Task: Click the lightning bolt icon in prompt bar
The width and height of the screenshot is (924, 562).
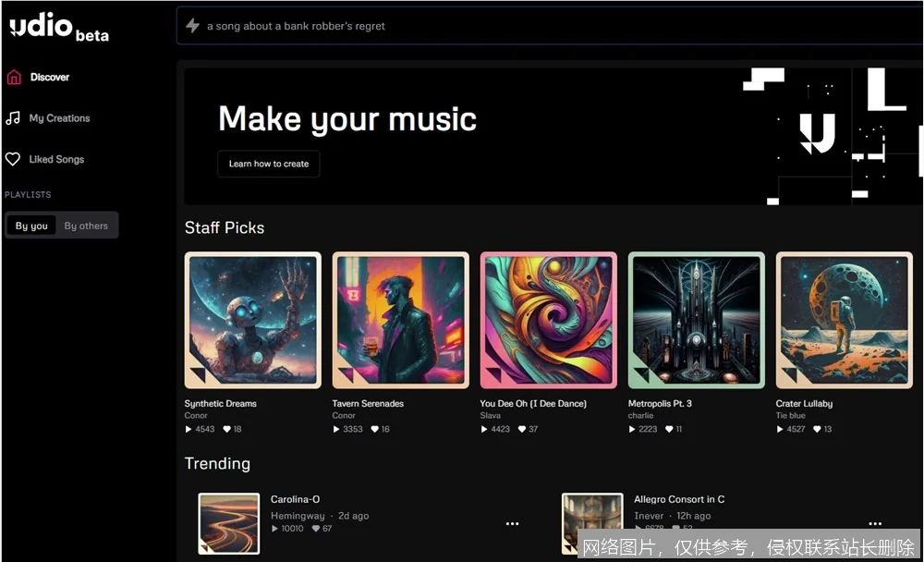Action: point(193,26)
